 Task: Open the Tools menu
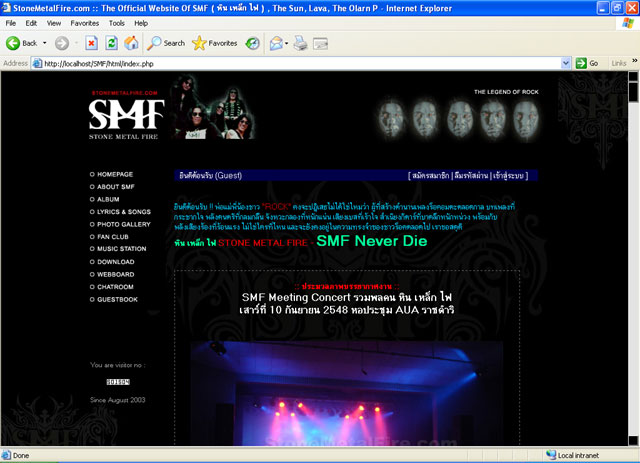click(116, 23)
